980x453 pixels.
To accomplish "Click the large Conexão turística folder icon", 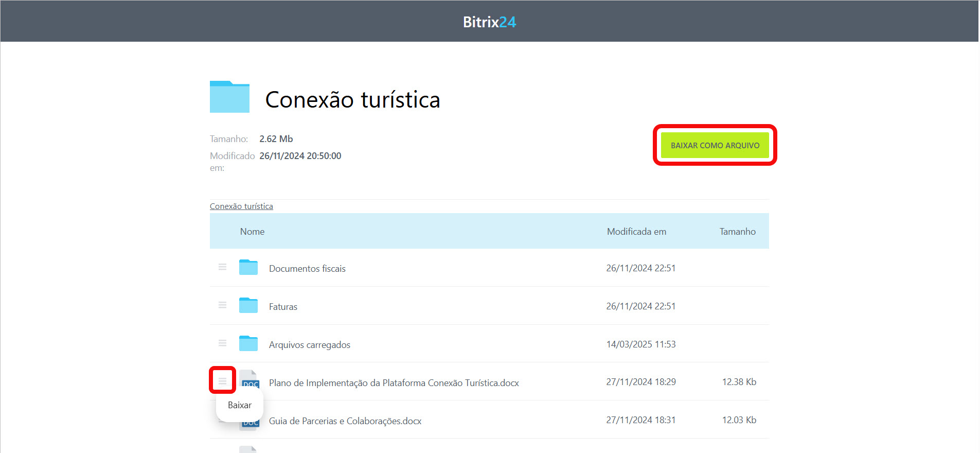I will point(229,97).
